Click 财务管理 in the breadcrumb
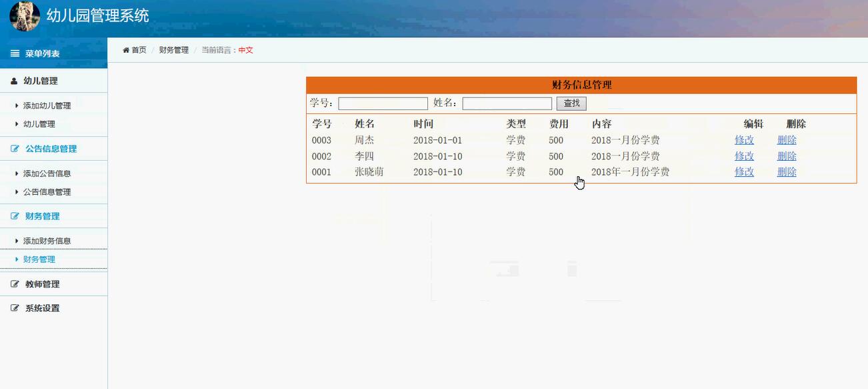 click(173, 50)
